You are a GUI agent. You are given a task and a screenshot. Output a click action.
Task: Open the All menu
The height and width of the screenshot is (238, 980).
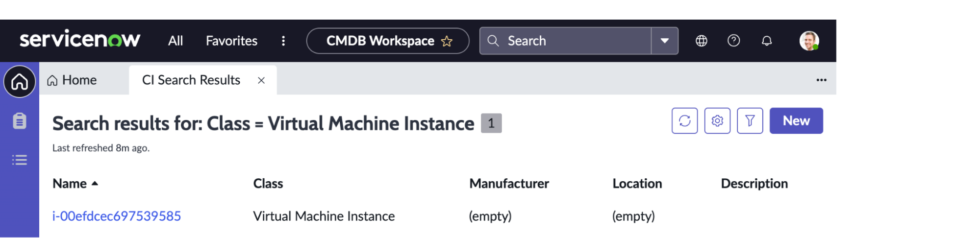point(176,41)
